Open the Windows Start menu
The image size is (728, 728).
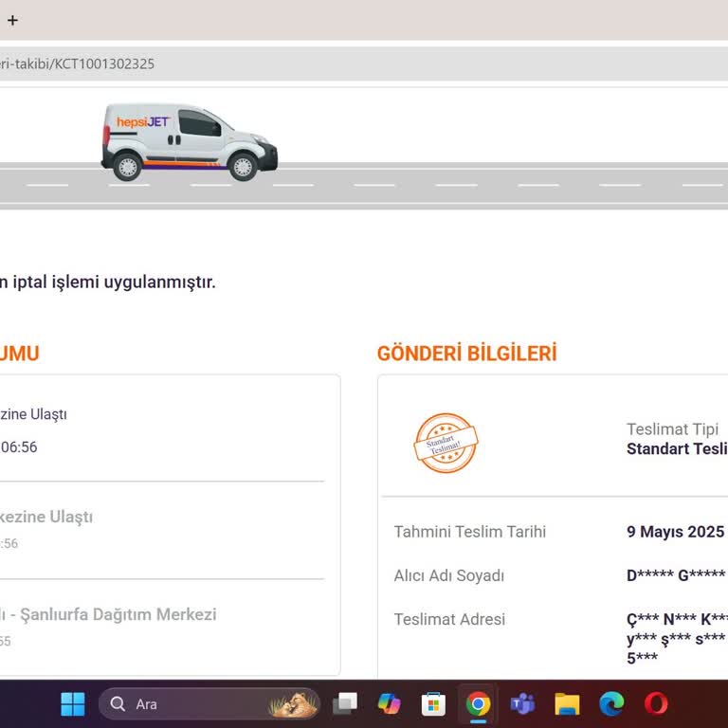(73, 704)
